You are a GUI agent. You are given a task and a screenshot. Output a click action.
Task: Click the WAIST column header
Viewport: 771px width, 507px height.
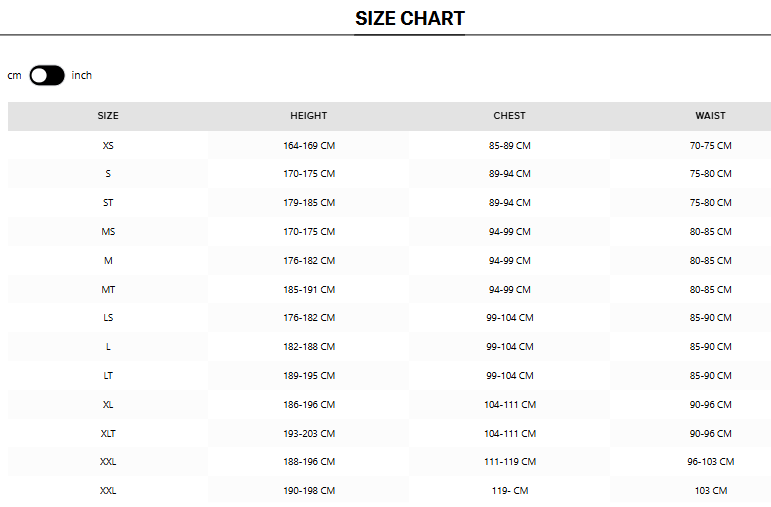point(710,116)
